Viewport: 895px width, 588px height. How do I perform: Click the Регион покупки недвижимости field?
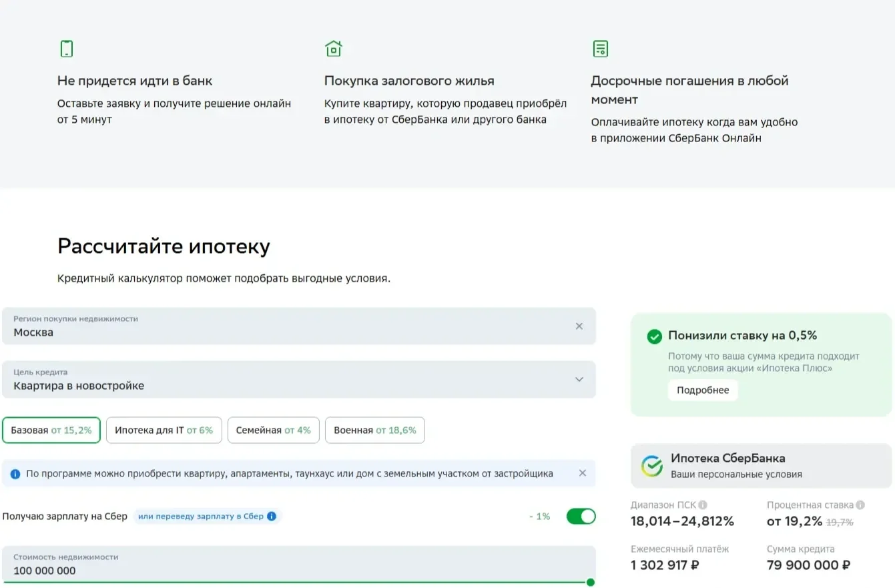coord(299,326)
